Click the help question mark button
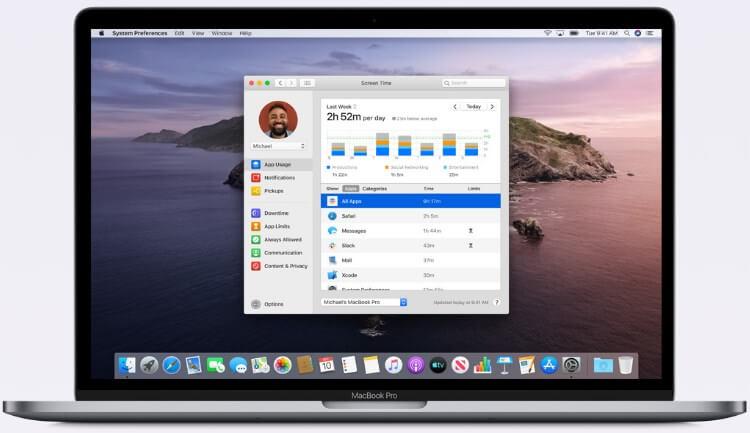Image resolution: width=750 pixels, height=433 pixels. [x=497, y=302]
